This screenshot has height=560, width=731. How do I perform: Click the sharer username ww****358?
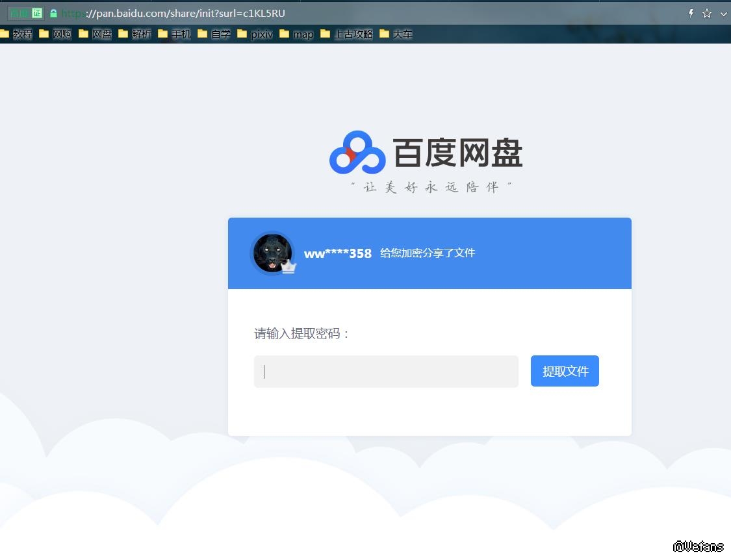coord(337,253)
